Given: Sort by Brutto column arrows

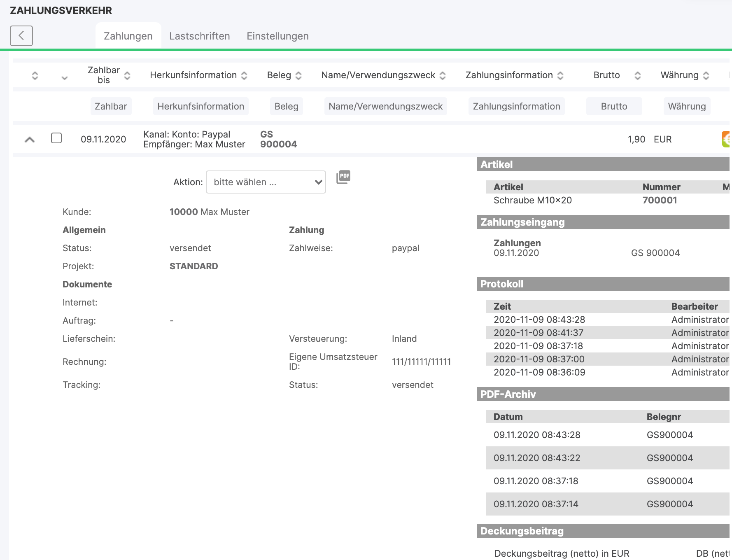Looking at the screenshot, I should point(637,75).
